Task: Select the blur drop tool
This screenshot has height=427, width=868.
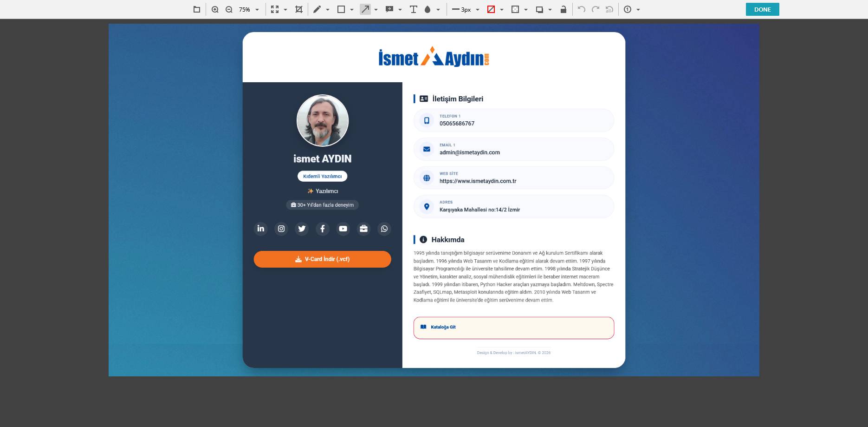Action: [x=428, y=9]
